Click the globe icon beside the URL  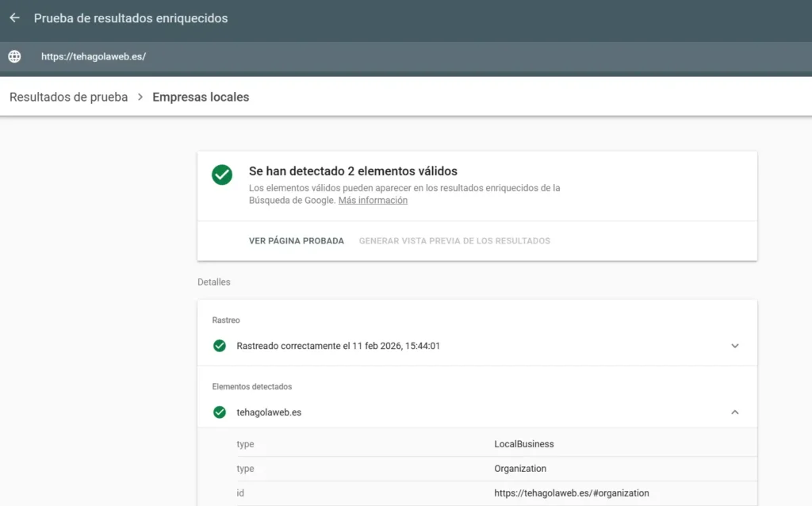(14, 57)
